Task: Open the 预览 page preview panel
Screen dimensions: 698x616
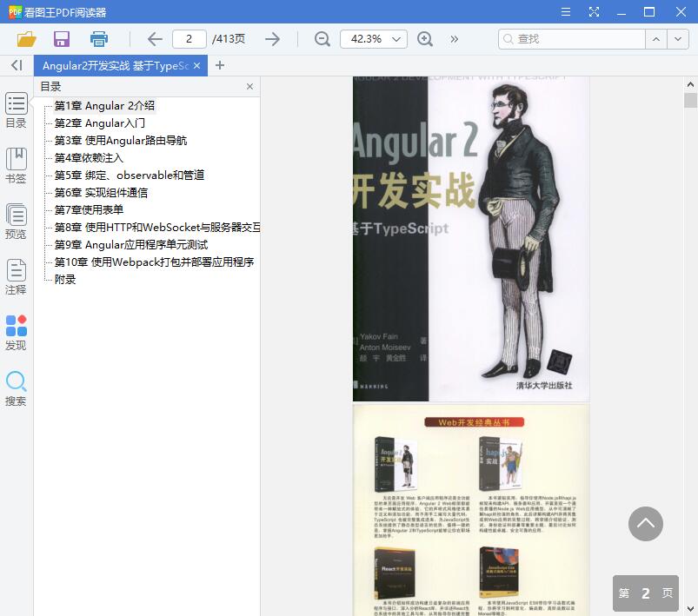Action: pyautogui.click(x=16, y=222)
